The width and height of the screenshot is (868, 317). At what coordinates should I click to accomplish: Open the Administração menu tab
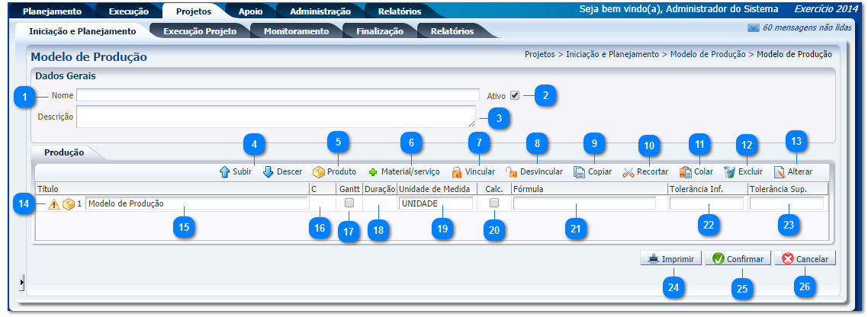320,11
